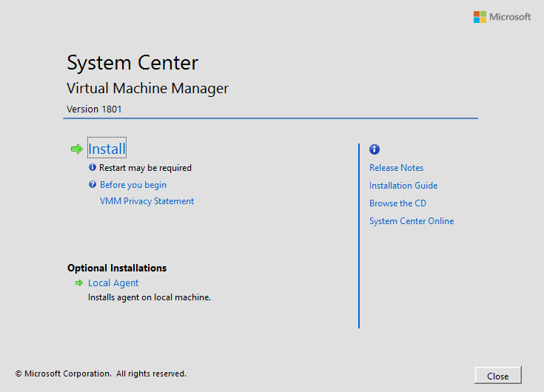Open the Installation Guide
544x392 pixels.
(403, 186)
